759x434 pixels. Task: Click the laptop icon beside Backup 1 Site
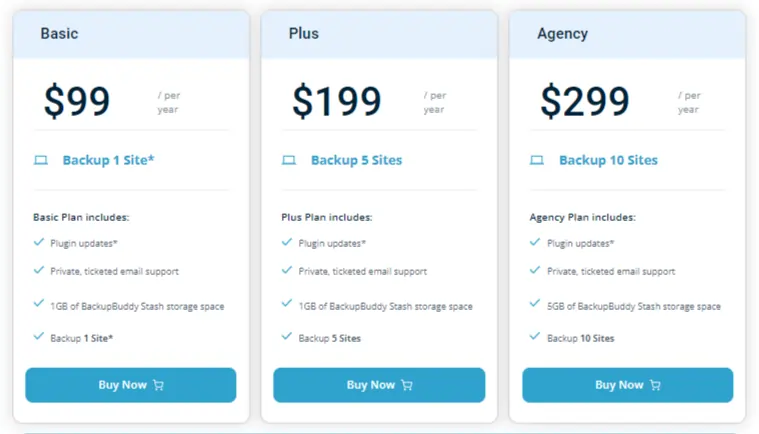(x=41, y=160)
